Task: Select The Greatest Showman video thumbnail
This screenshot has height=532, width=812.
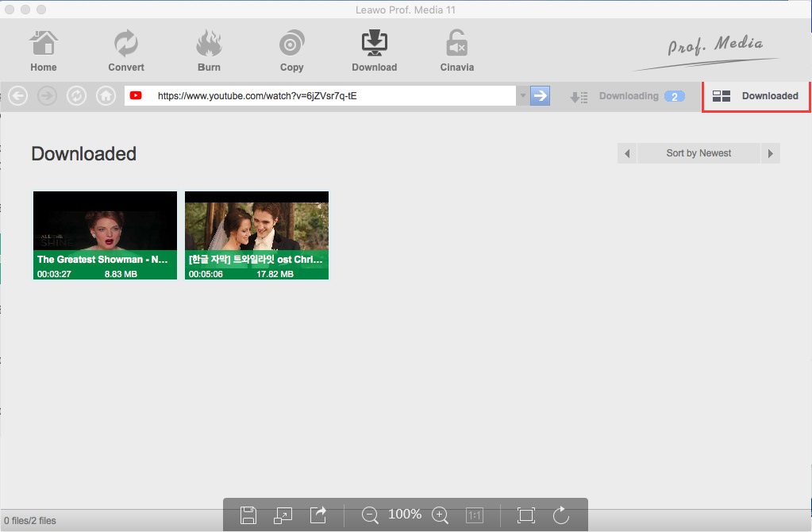Action: tap(105, 235)
